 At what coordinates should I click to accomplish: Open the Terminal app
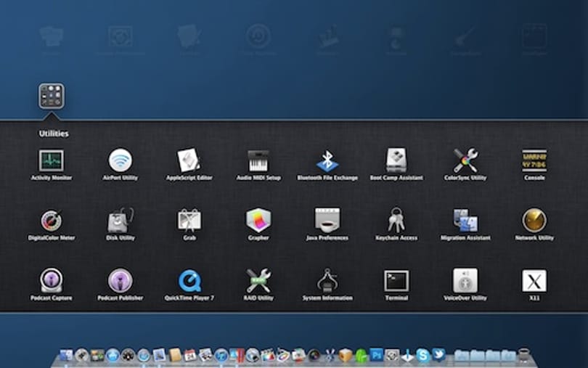[396, 281]
